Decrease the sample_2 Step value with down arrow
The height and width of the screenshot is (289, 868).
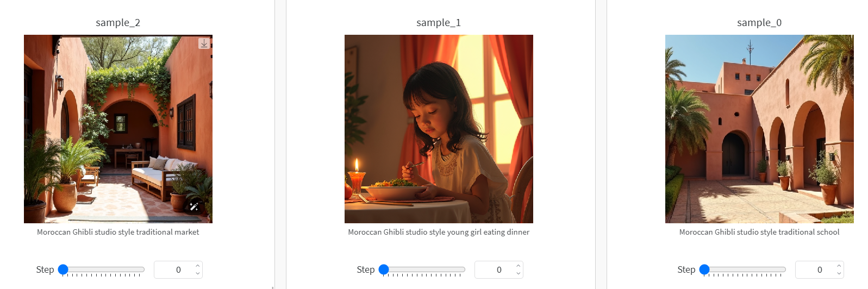[198, 273]
